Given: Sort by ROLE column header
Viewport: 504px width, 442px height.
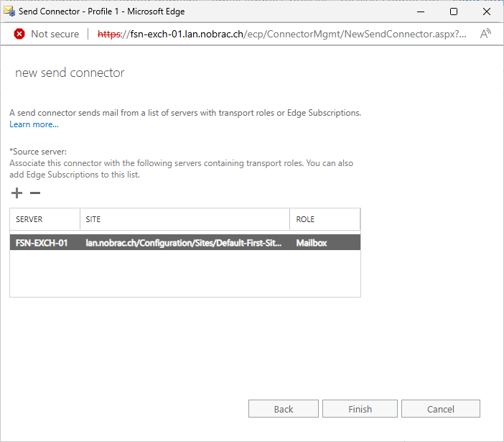Looking at the screenshot, I should [325, 219].
